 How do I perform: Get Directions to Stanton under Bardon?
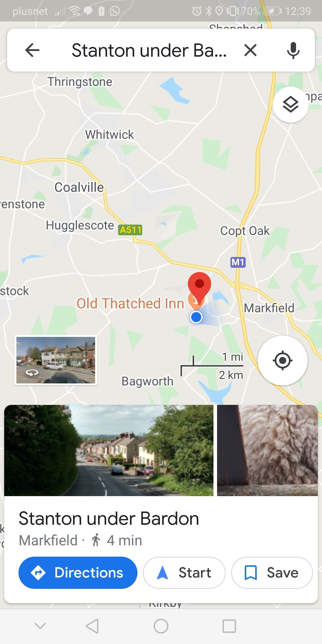78,573
